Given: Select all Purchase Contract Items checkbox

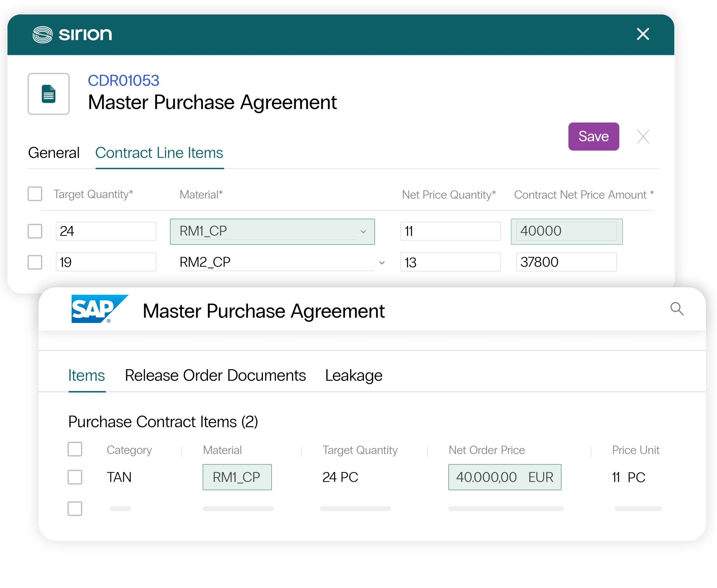Looking at the screenshot, I should [75, 449].
